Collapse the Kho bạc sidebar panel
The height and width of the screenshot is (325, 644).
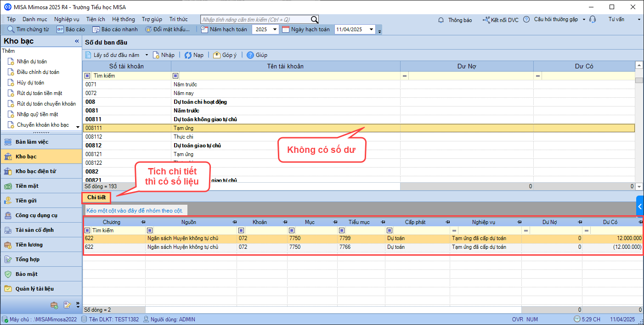77,41
